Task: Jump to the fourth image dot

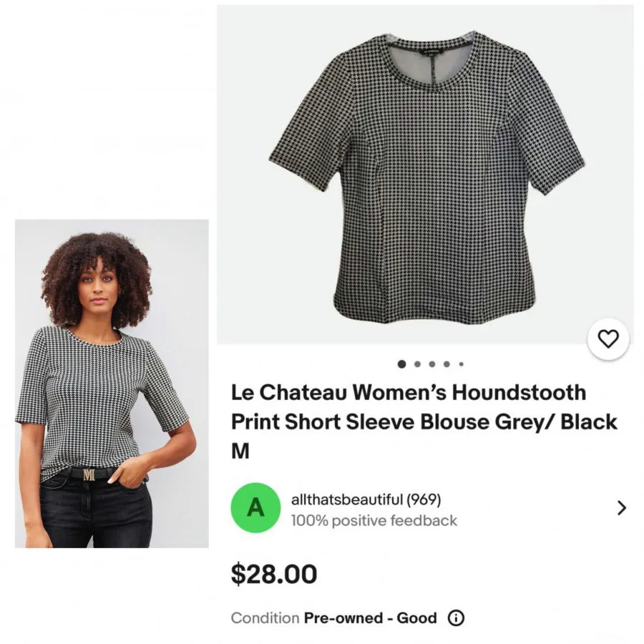Action: click(x=447, y=364)
